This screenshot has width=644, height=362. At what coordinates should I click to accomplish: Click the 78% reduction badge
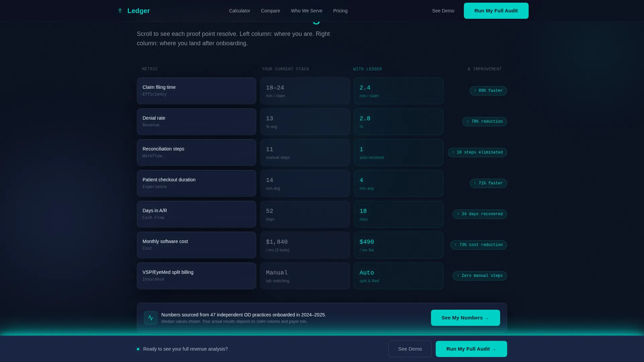(x=485, y=122)
